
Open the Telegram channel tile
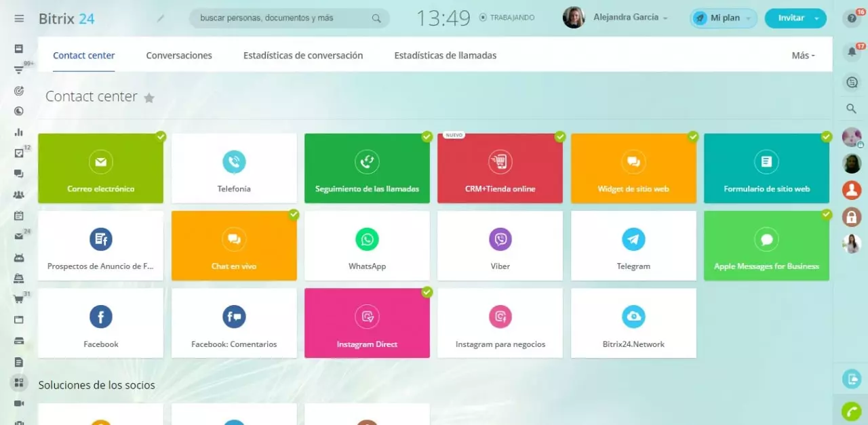tap(633, 245)
